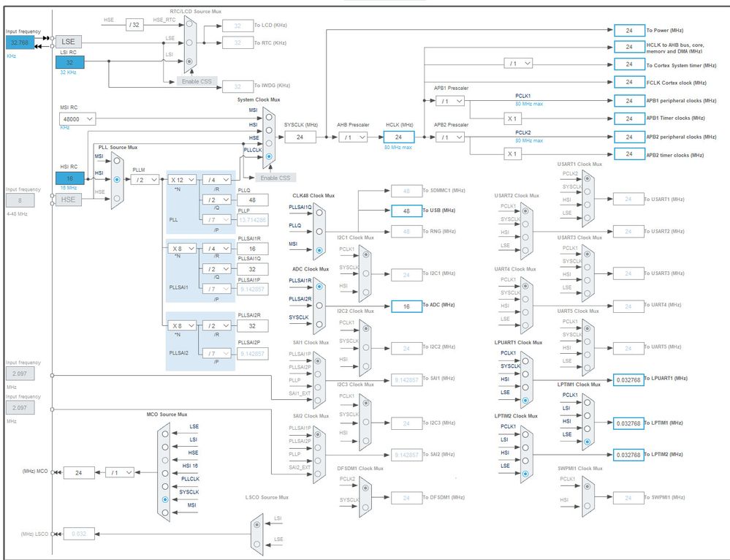Open the PLL /R /4 divider dropdown
Image resolution: width=730 pixels, height=560 pixels.
click(x=217, y=179)
